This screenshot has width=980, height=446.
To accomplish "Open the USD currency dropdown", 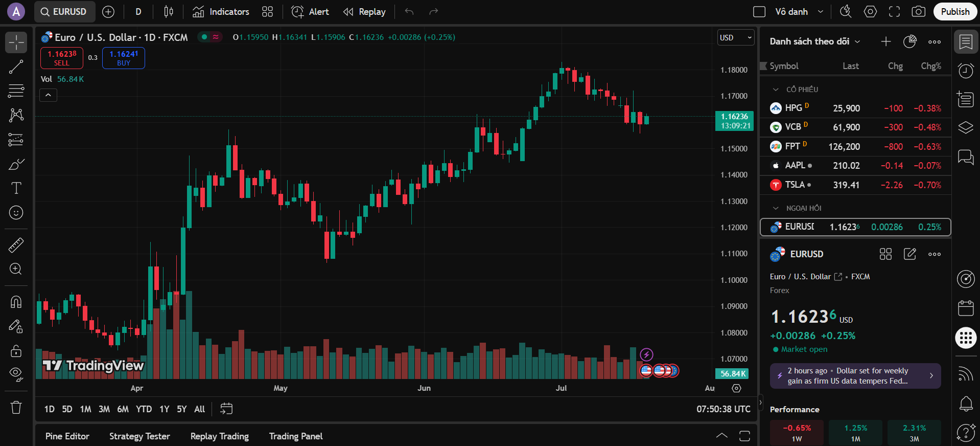I will pos(736,37).
